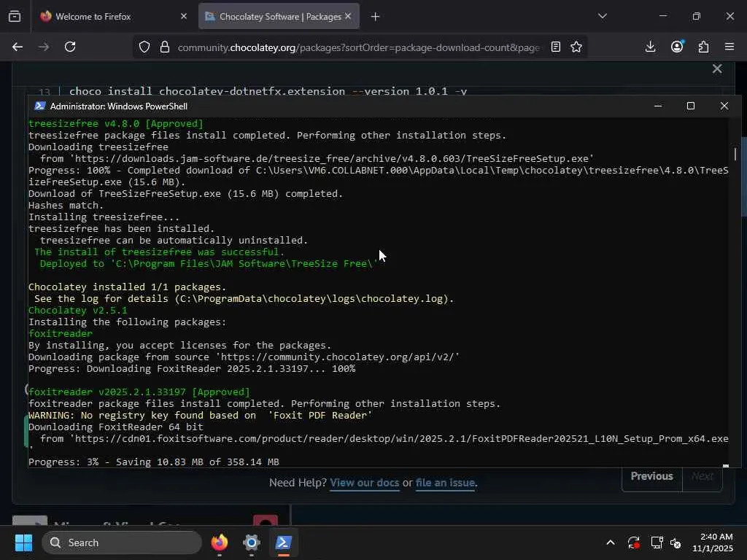The height and width of the screenshot is (560, 747).
Task: Minimize the Firefox window
Action: pos(662,16)
